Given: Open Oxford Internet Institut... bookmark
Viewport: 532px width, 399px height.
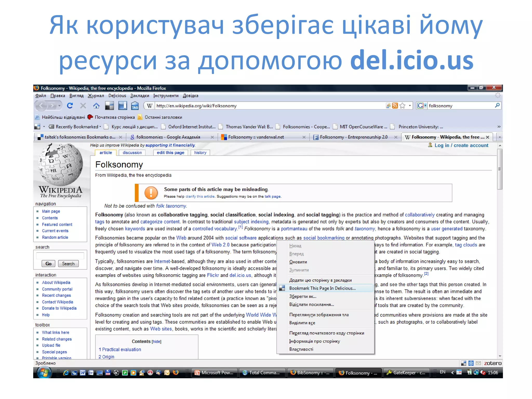Looking at the screenshot, I should pyautogui.click(x=188, y=127).
